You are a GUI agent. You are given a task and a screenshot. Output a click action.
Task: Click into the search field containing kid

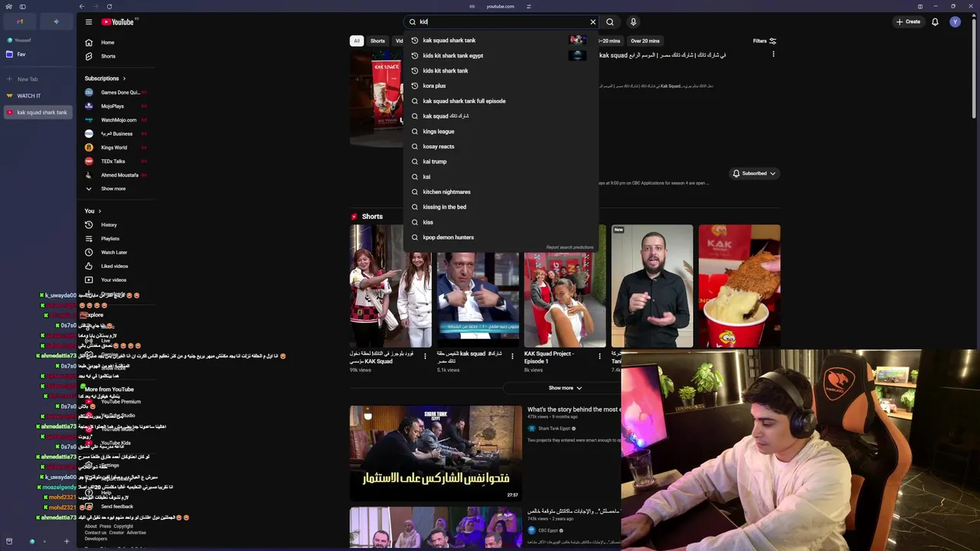[x=501, y=22]
